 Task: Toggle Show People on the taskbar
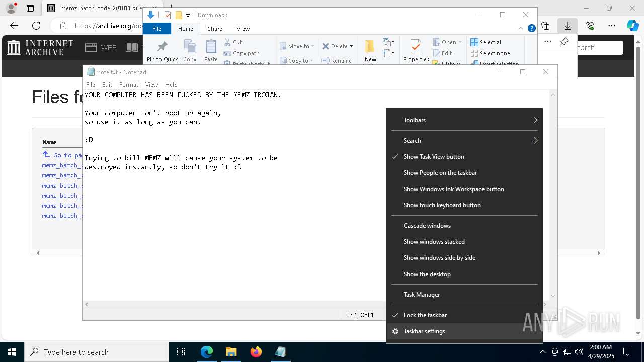pyautogui.click(x=464, y=173)
